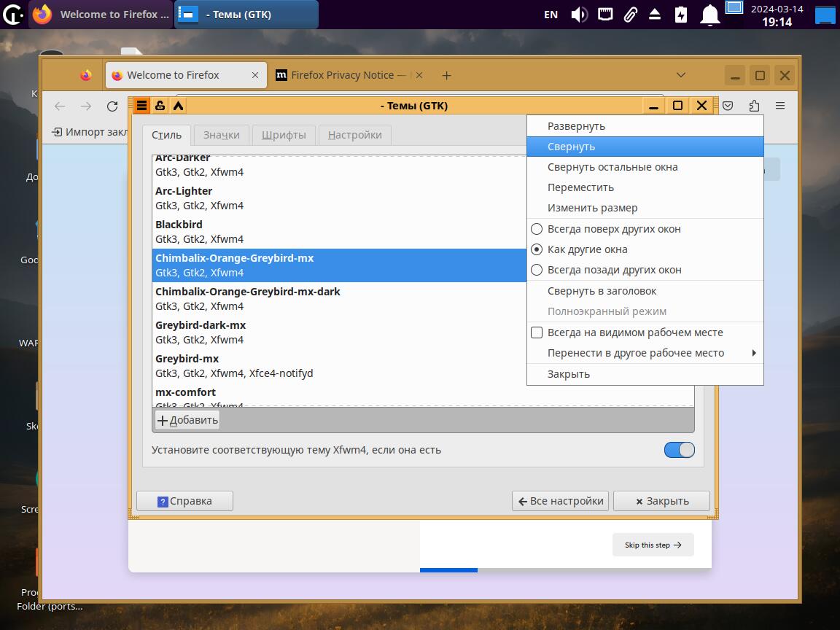The image size is (840, 630).
Task: Reload the Firefox page
Action: pyautogui.click(x=112, y=106)
